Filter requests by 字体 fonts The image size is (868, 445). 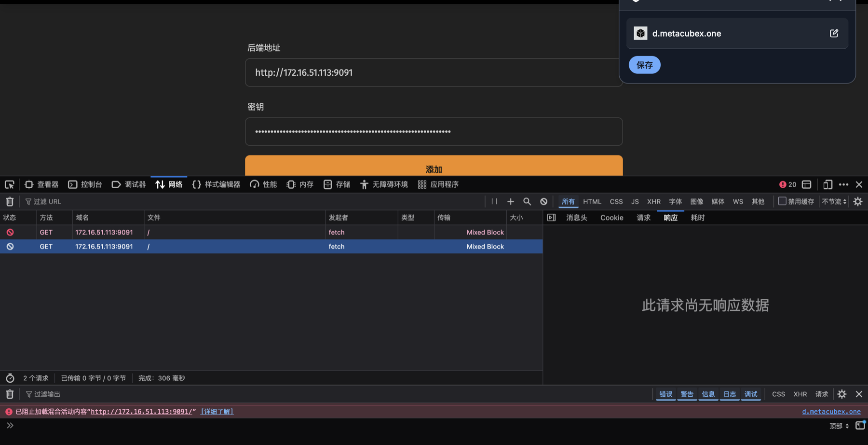676,201
